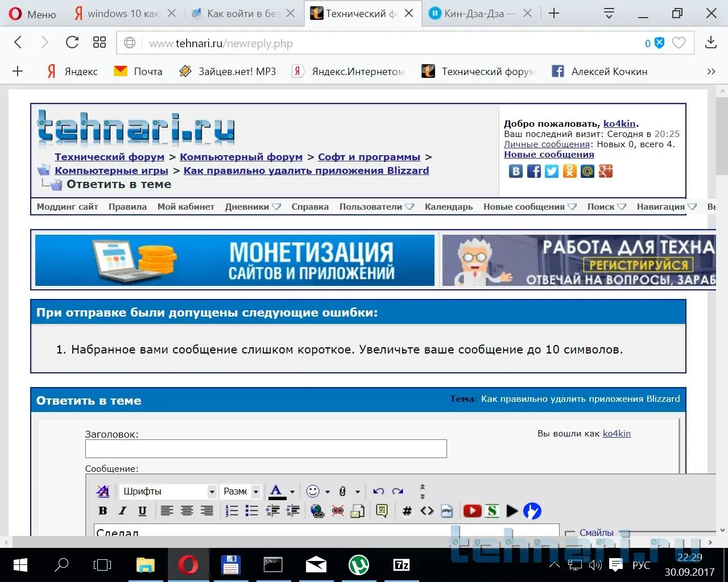The width and height of the screenshot is (728, 582).
Task: Click the # code tag icon
Action: point(407,511)
